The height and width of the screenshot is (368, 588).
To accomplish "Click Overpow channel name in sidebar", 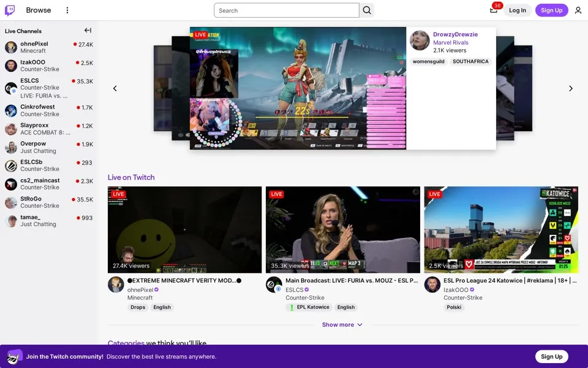I will coord(33,144).
